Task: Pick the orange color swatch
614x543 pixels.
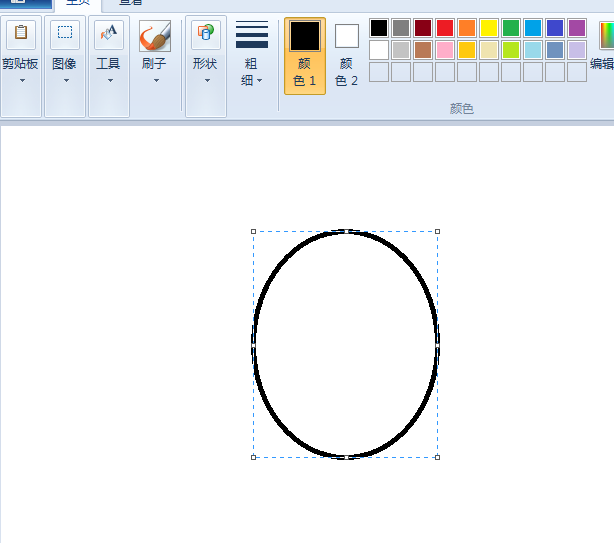Action: pos(467,28)
